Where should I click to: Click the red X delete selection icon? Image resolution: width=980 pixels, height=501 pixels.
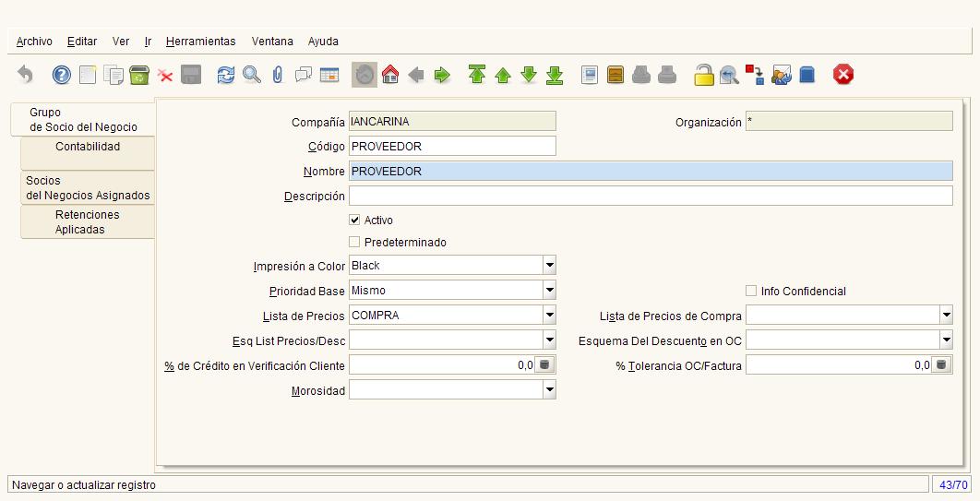(165, 76)
